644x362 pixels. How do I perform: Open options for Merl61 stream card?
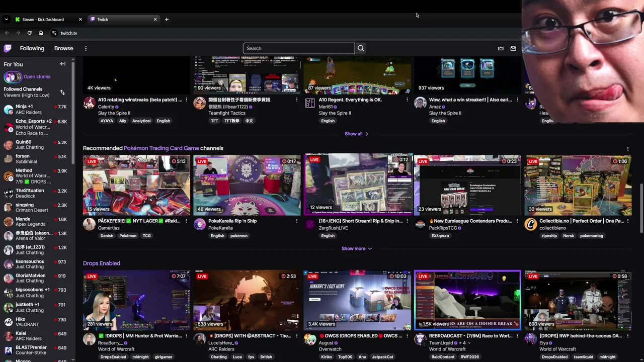407,100
